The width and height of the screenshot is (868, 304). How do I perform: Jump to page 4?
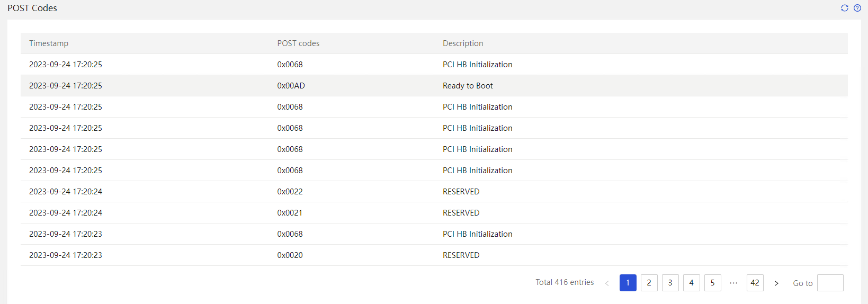692,283
